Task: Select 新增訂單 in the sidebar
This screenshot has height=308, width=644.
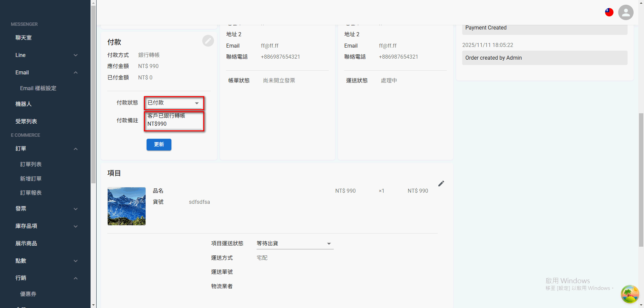Action: (x=31, y=179)
